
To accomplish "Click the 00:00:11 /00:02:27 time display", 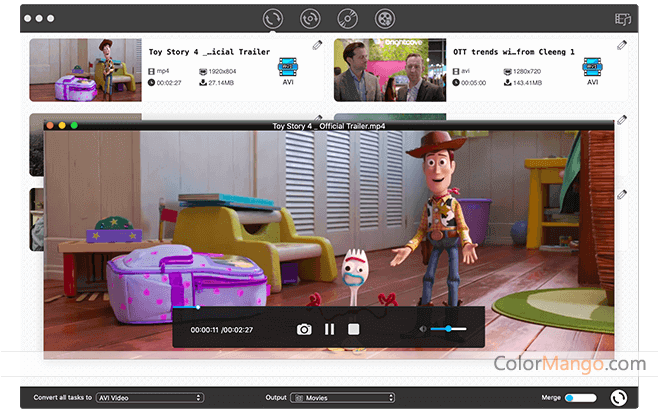I will point(222,330).
